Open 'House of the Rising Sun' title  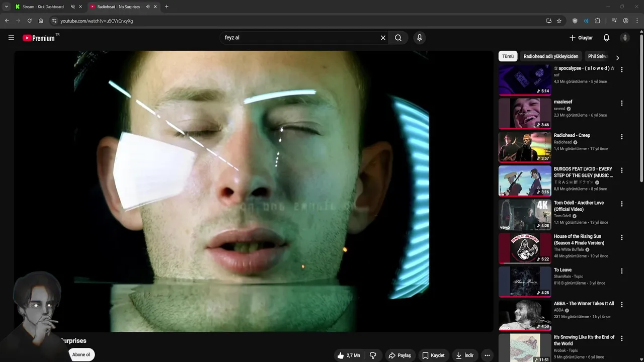[x=579, y=240]
